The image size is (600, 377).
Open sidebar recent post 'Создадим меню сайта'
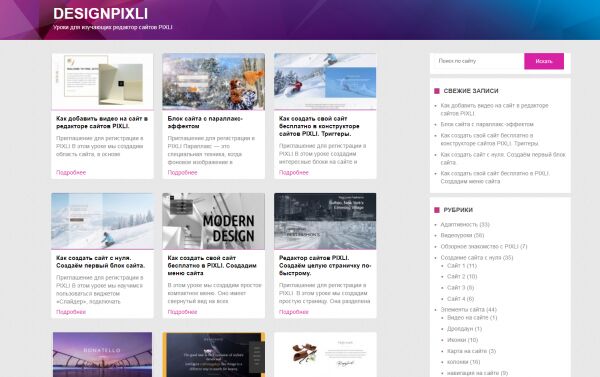click(495, 177)
